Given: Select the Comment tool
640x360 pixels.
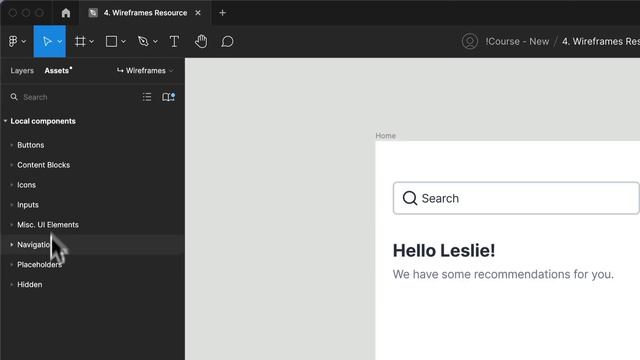Looking at the screenshot, I should point(227,41).
